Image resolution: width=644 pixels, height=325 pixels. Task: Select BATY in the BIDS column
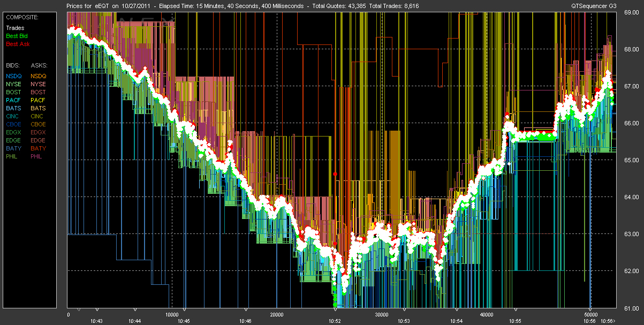(x=14, y=148)
